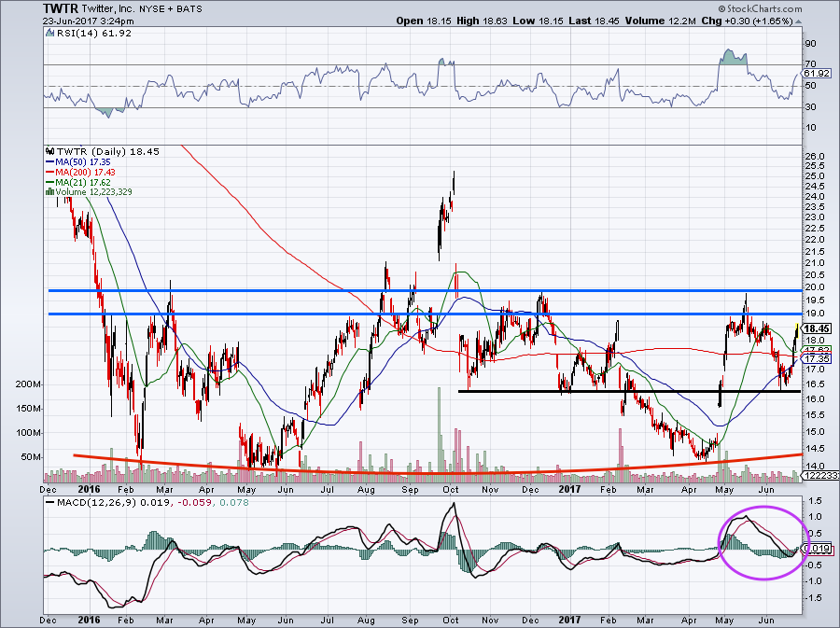840x628 pixels.
Task: Click the -1.5 label on the MACD axis
Action: [x=813, y=597]
